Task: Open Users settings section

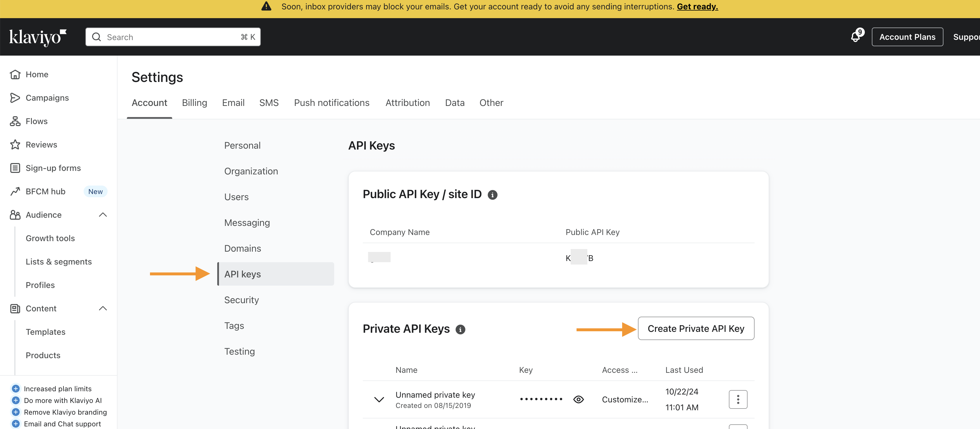Action: (236, 197)
